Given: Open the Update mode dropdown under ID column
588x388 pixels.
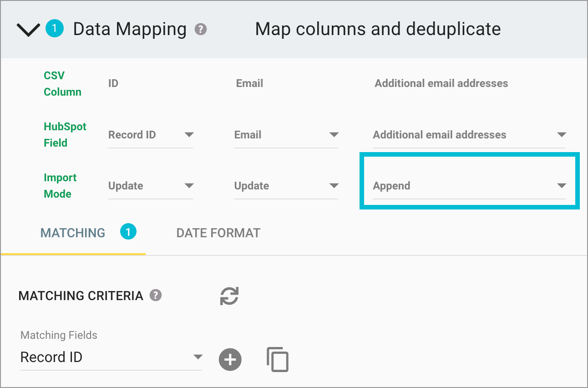Looking at the screenshot, I should [x=188, y=186].
